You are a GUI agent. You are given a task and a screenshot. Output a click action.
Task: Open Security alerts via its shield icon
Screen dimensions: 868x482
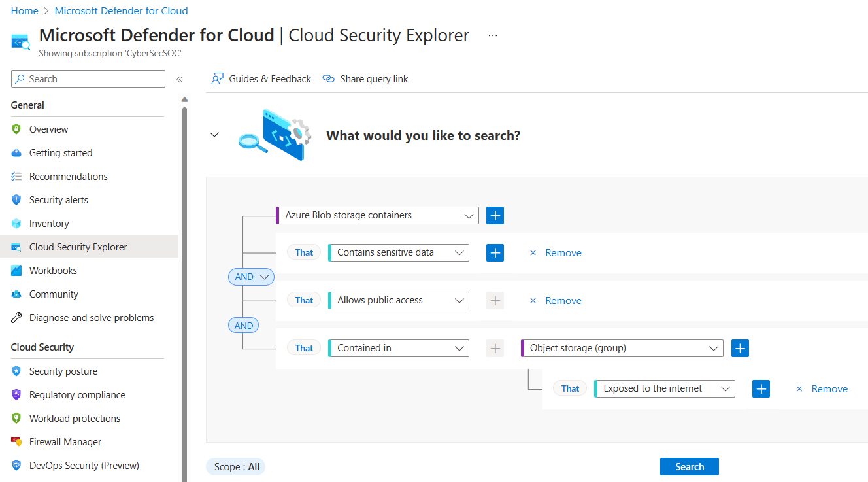(x=16, y=200)
